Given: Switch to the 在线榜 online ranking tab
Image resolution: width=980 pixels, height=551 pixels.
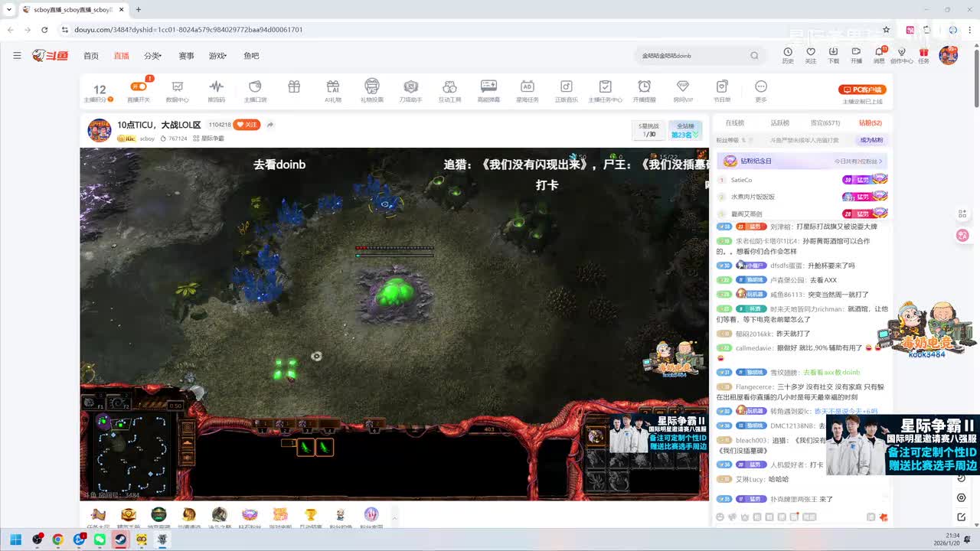Looking at the screenshot, I should 735,122.
